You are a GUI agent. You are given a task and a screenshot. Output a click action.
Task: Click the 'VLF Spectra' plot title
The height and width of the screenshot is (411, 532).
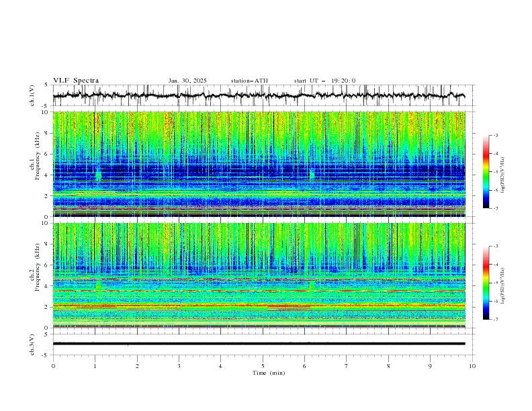(x=76, y=81)
